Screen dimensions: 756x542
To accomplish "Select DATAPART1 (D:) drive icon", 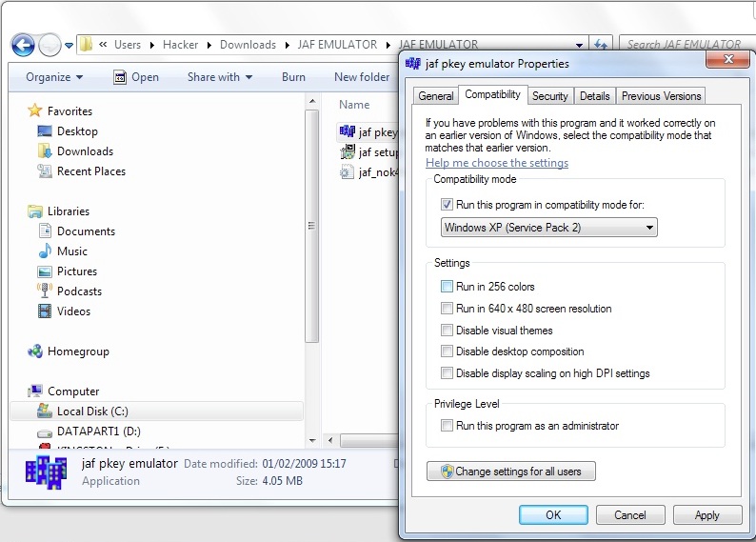I will tap(45, 432).
